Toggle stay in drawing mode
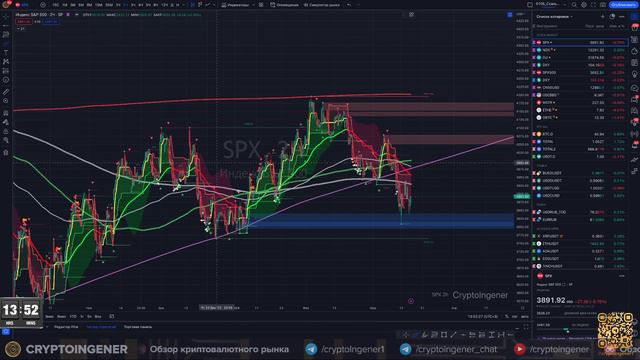The height and width of the screenshot is (360, 640). pos(6,122)
